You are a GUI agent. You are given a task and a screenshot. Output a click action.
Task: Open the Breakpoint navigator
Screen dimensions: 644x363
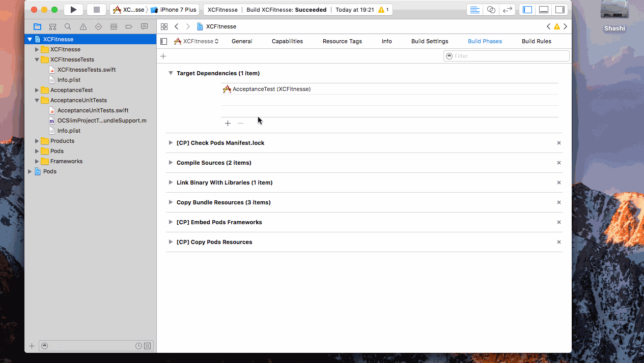[x=129, y=26]
